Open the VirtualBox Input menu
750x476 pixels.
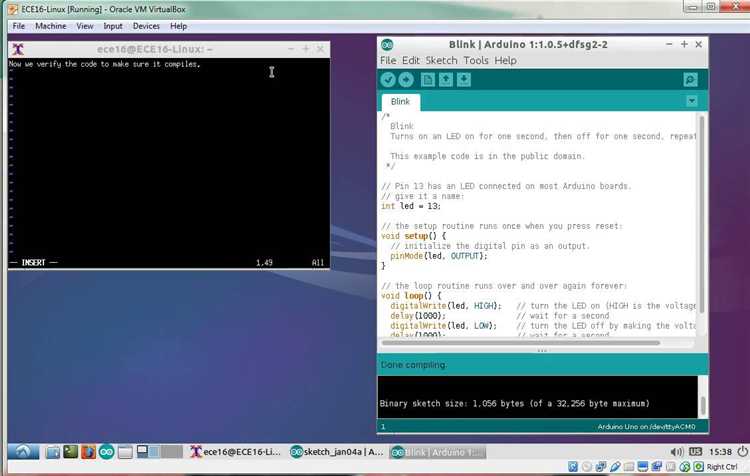pyautogui.click(x=113, y=26)
